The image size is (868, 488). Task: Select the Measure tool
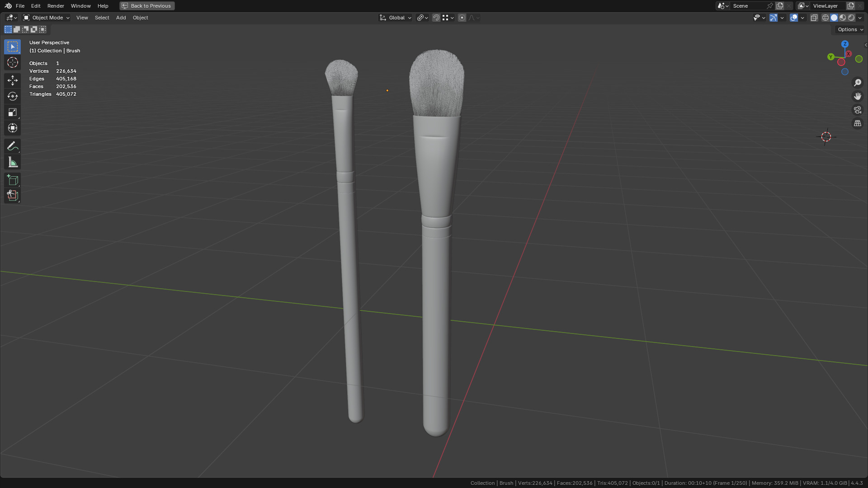[12, 162]
